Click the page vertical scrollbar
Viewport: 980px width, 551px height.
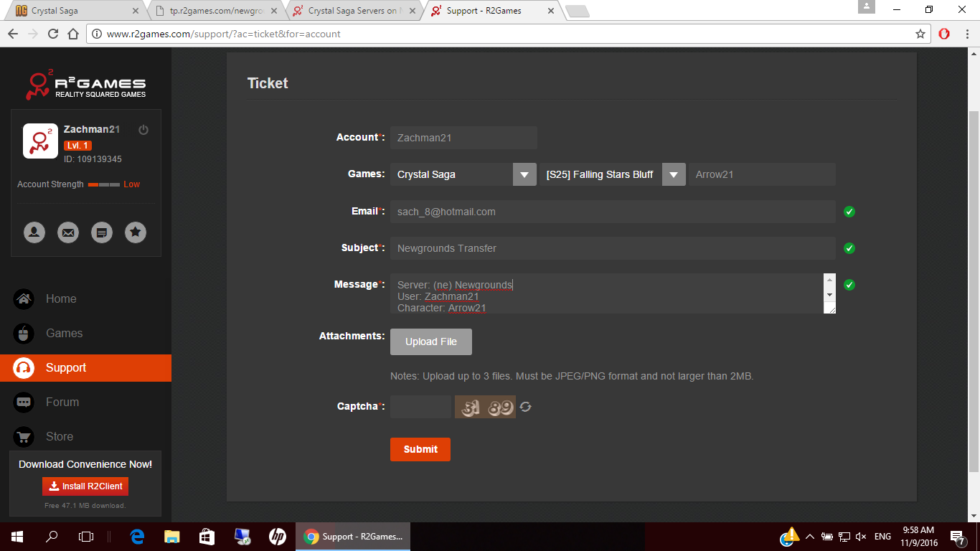(974, 287)
